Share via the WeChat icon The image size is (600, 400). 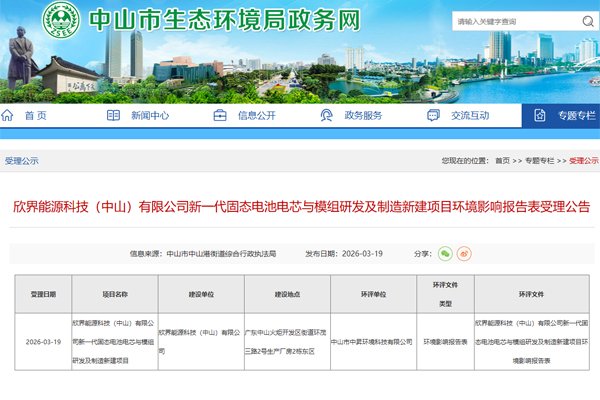point(445,253)
